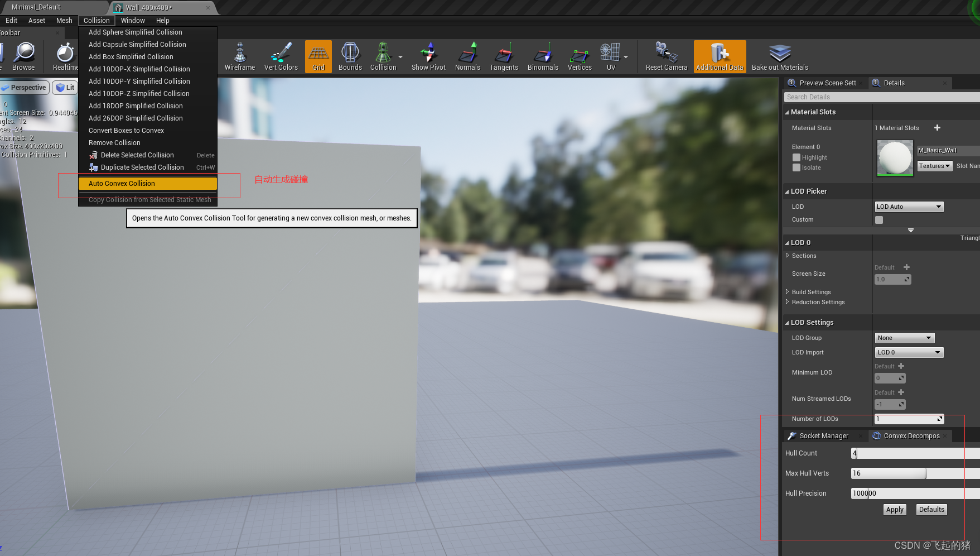Choose Auto Convex Collision menu item

tap(148, 184)
